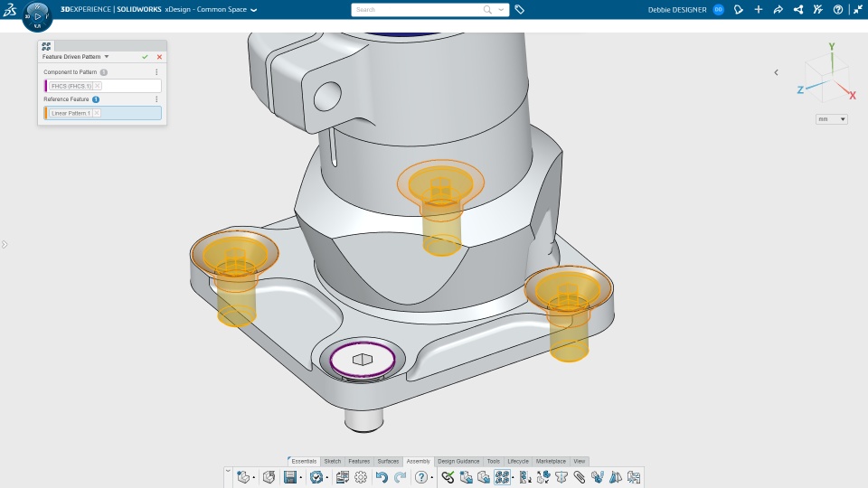The image size is (868, 488).
Task: Expand the search options dropdown
Action: [501, 9]
